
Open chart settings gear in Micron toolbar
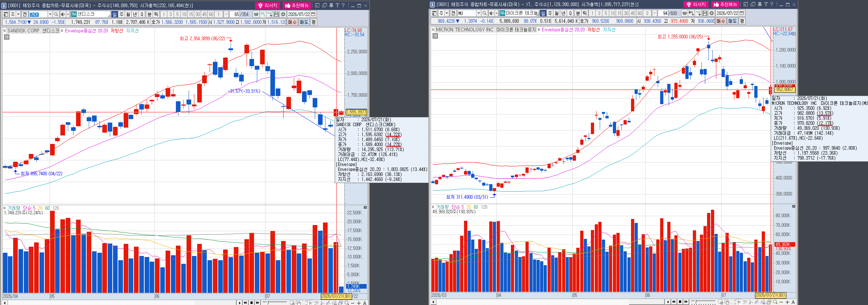[x=711, y=13]
